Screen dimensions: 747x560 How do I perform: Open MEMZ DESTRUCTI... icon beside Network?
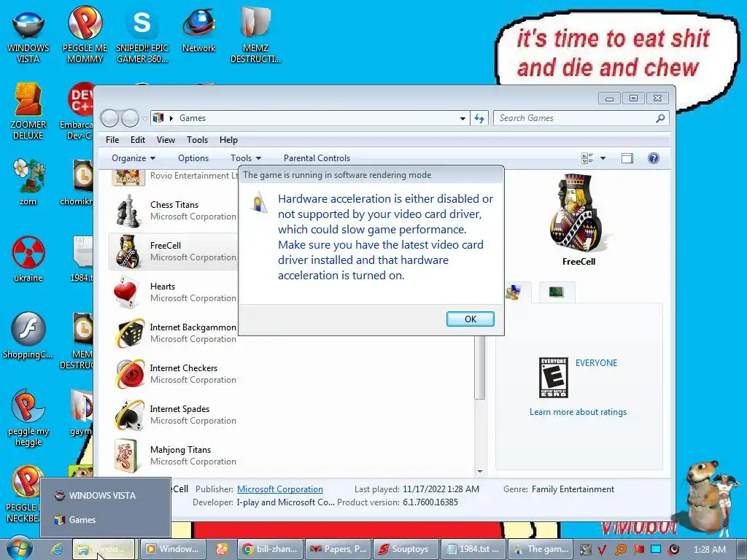pos(255,34)
